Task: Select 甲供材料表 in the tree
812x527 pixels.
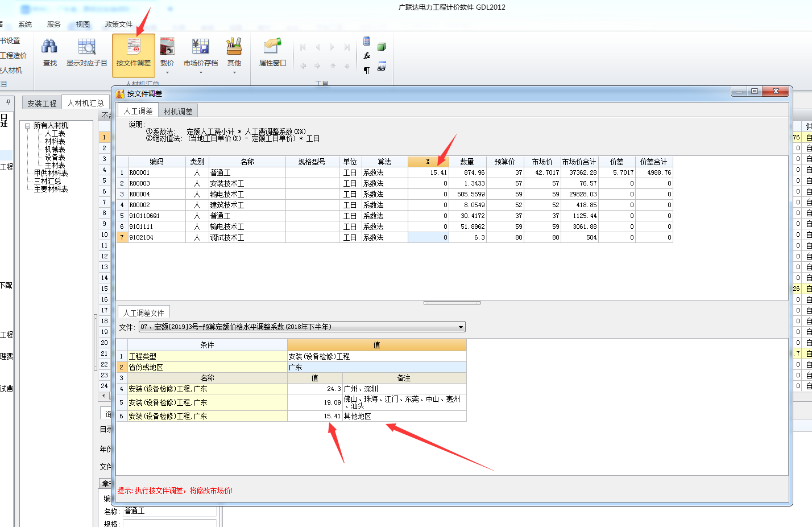Action: point(51,173)
